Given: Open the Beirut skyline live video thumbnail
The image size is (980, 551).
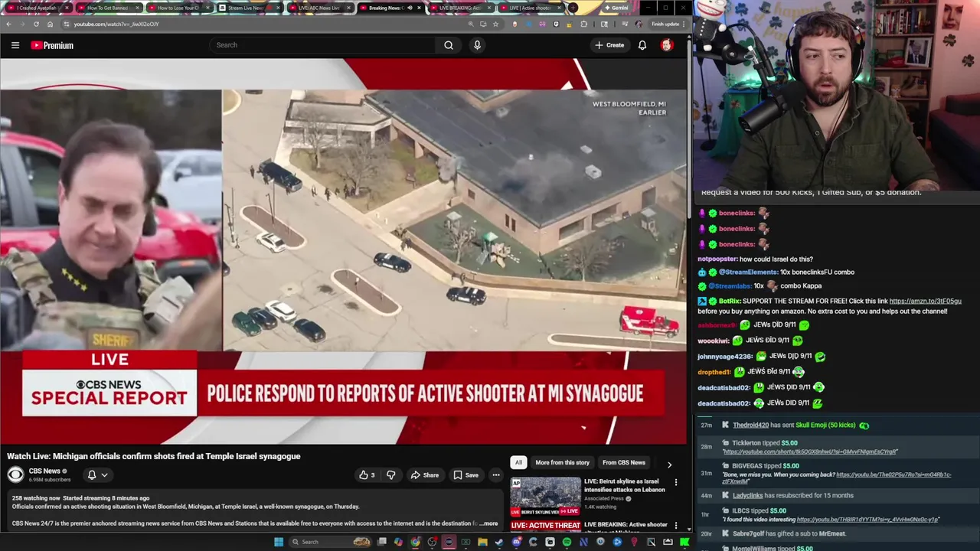Looking at the screenshot, I should coord(545,495).
